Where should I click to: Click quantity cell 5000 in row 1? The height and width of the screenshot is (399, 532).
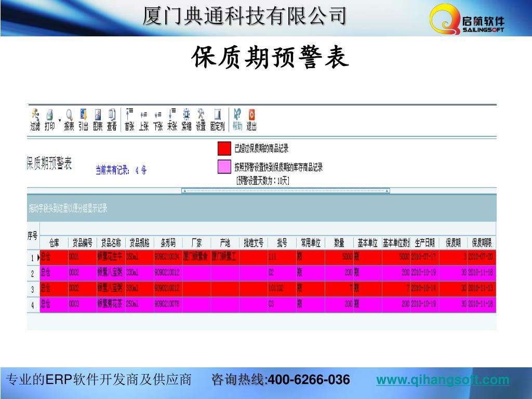[339, 257]
